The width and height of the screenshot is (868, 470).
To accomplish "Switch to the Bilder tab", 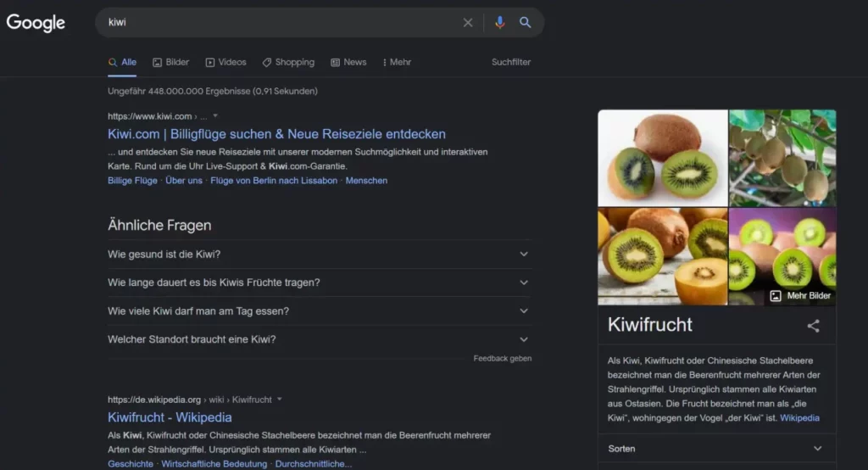I will tap(171, 63).
